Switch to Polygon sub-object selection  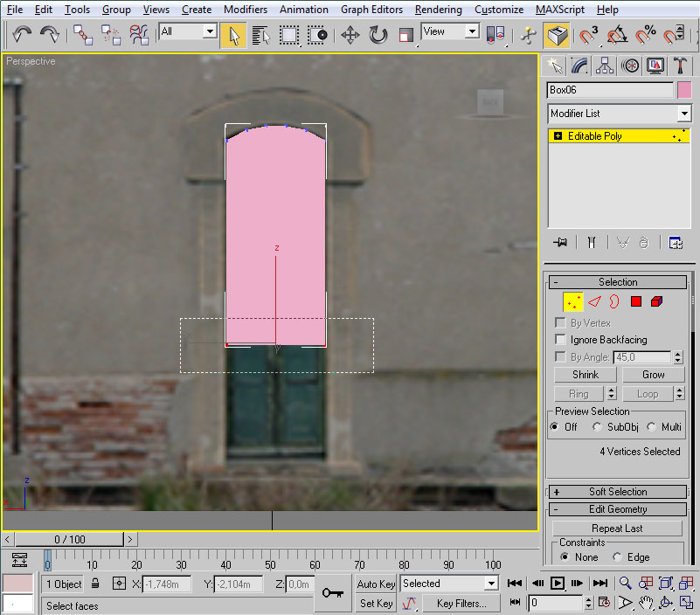[636, 301]
